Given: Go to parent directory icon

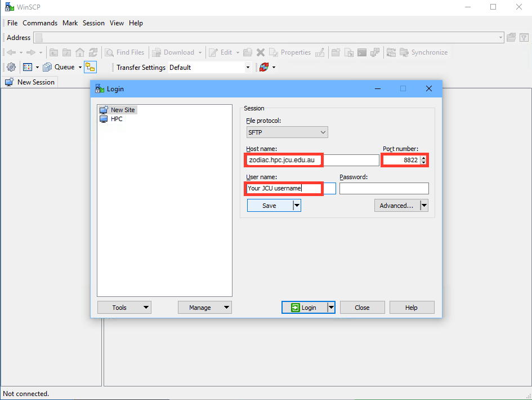Looking at the screenshot, I should pyautogui.click(x=53, y=52).
